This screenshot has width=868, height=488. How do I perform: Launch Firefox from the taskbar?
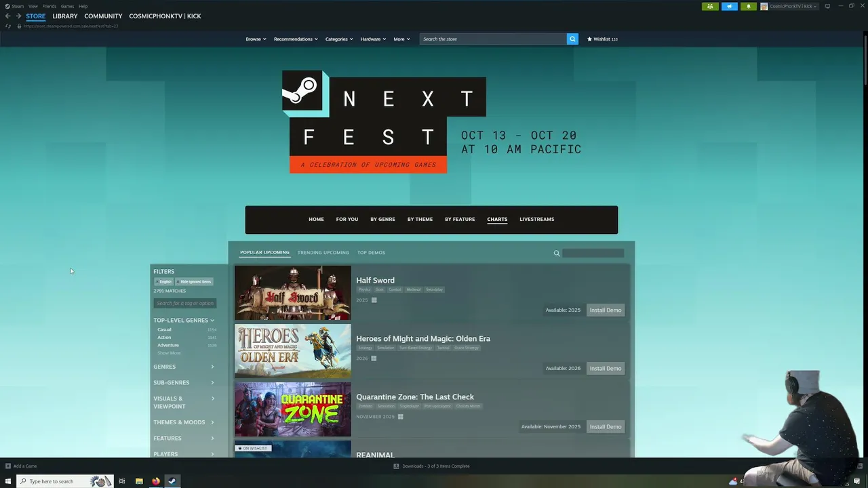pos(156,481)
